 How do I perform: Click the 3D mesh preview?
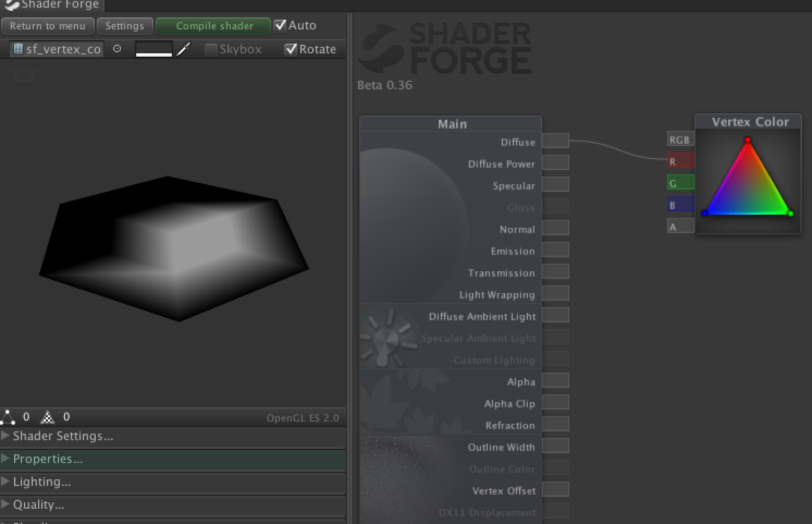click(174, 248)
